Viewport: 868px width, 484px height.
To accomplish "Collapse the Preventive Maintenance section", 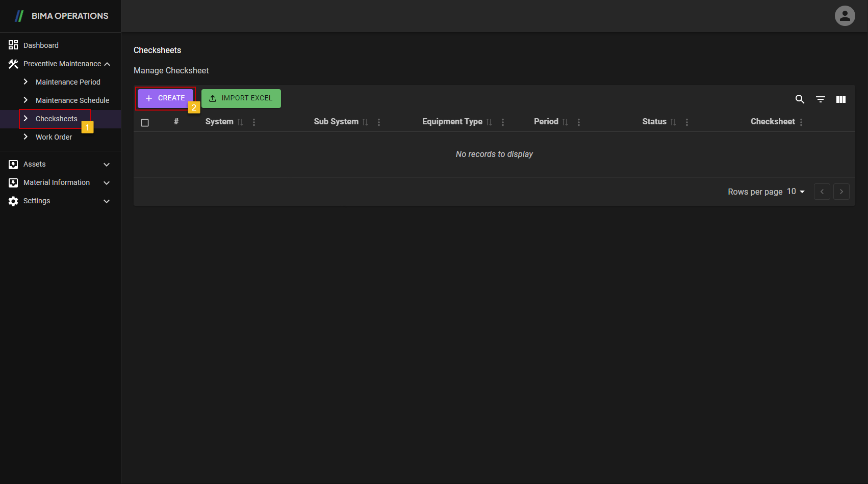I will click(107, 64).
